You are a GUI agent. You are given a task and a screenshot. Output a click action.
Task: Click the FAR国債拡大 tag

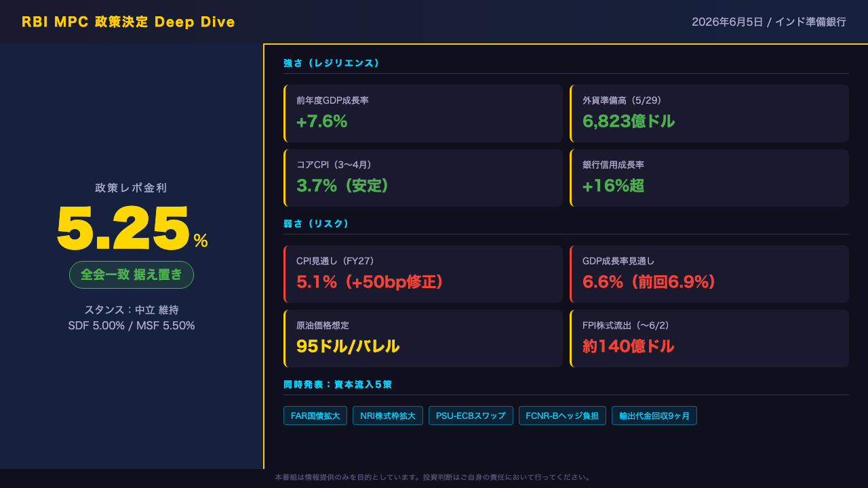315,415
